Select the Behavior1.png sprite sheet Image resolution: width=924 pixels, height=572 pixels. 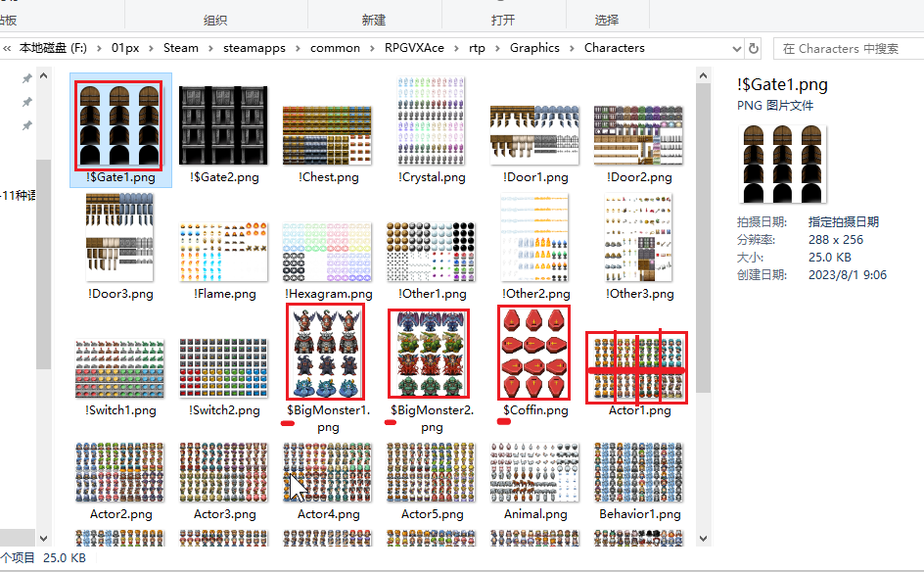(x=638, y=473)
